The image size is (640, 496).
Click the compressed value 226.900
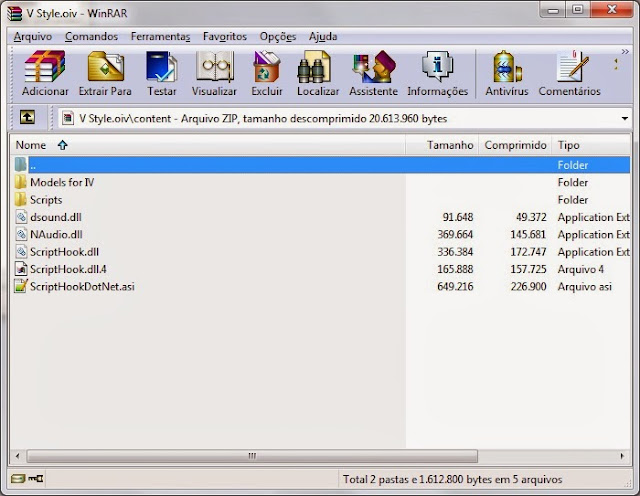528,286
